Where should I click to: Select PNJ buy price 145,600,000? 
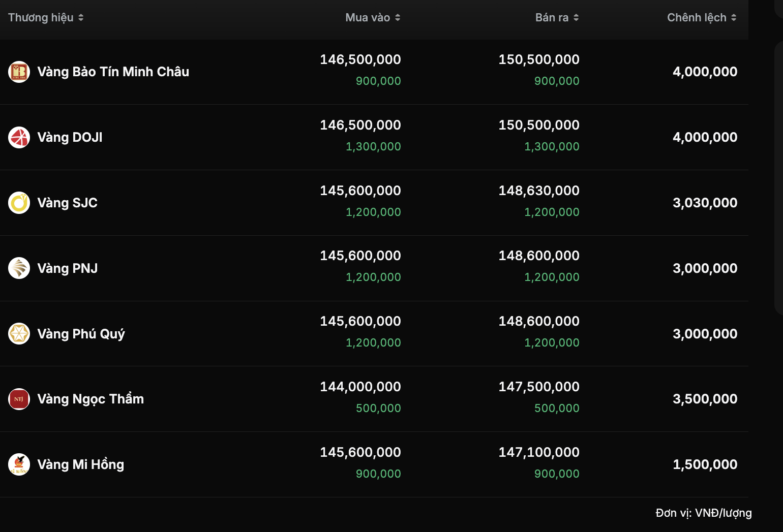click(x=360, y=256)
